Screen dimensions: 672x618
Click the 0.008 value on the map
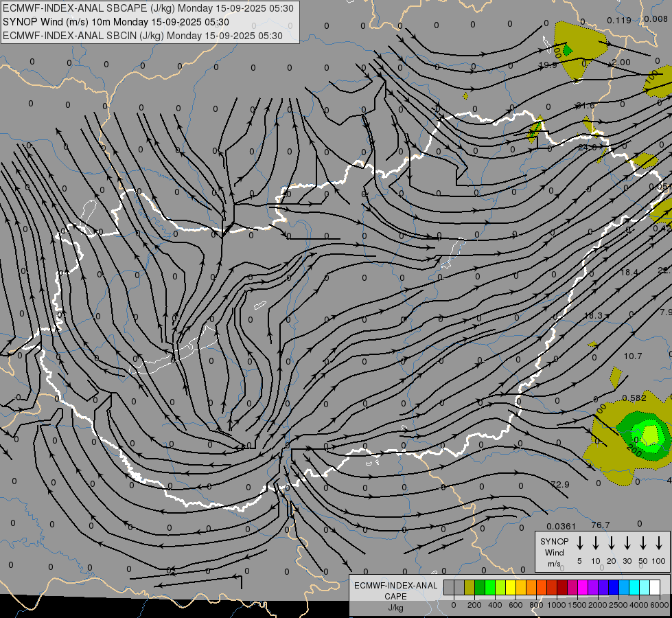coord(656,19)
